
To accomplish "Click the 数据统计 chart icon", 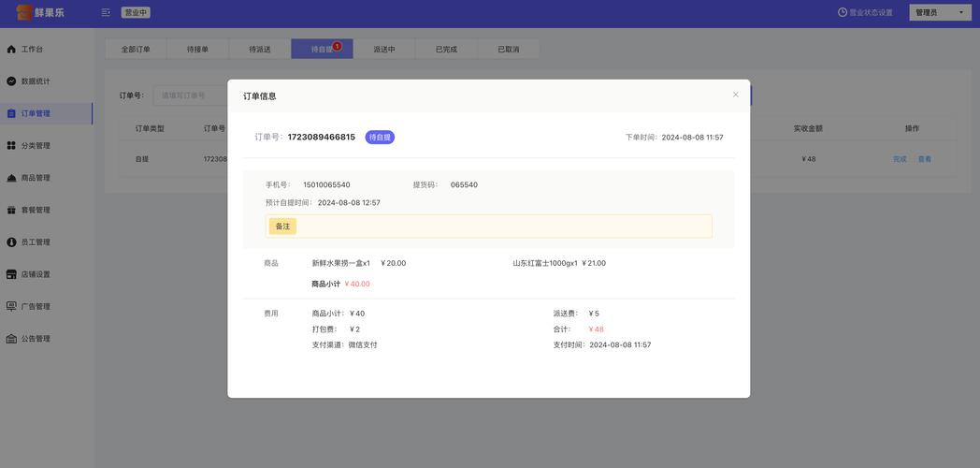I will [x=11, y=81].
